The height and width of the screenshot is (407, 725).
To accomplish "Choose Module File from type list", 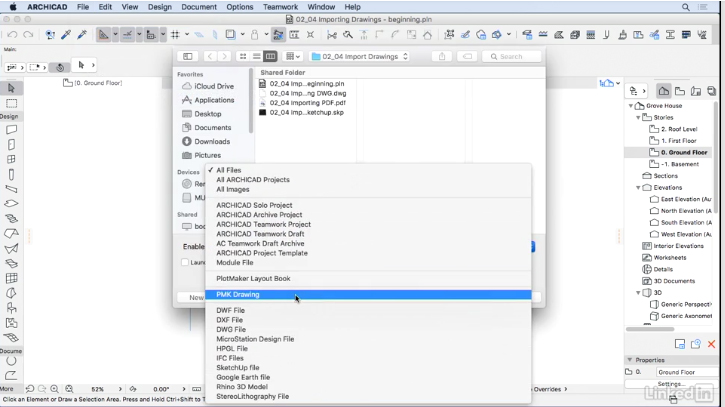I will pos(369,262).
